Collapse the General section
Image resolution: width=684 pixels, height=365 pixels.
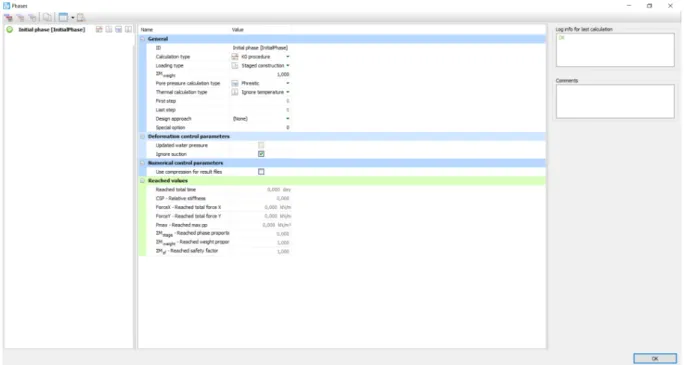click(143, 39)
